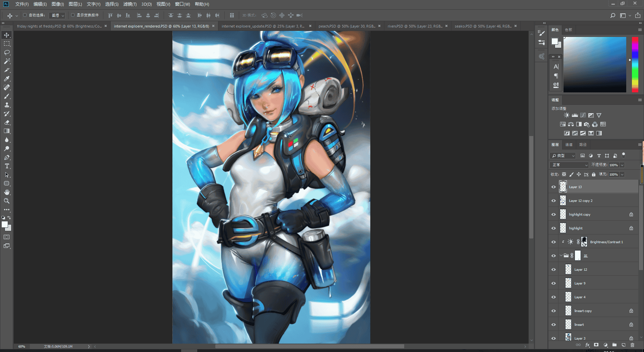The image size is (644, 352).
Task: Open the blend mode dropdown (正常)
Action: pos(569,165)
